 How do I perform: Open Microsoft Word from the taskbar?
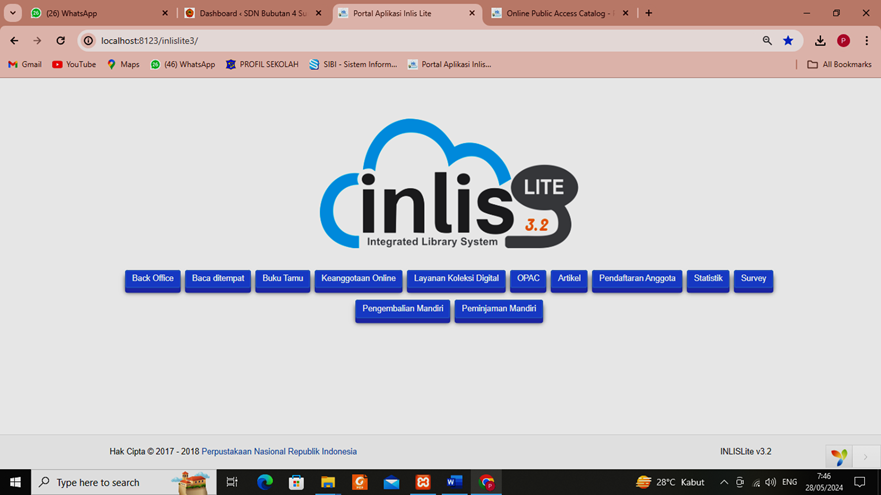tap(455, 482)
